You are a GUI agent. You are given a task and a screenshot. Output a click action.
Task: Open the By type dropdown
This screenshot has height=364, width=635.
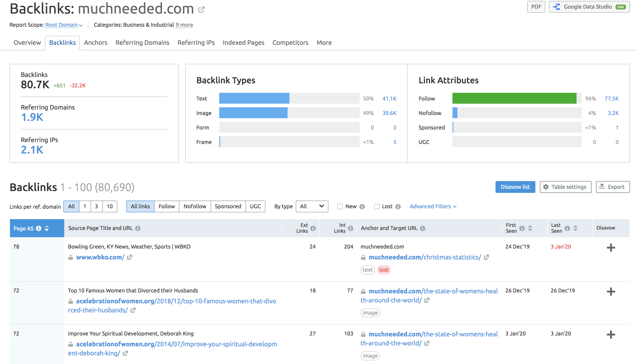(x=312, y=206)
